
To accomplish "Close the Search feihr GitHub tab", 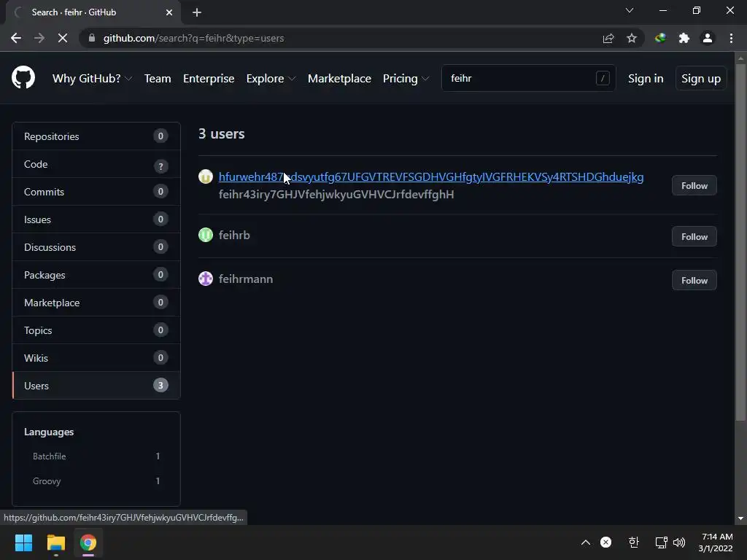I will tap(169, 12).
